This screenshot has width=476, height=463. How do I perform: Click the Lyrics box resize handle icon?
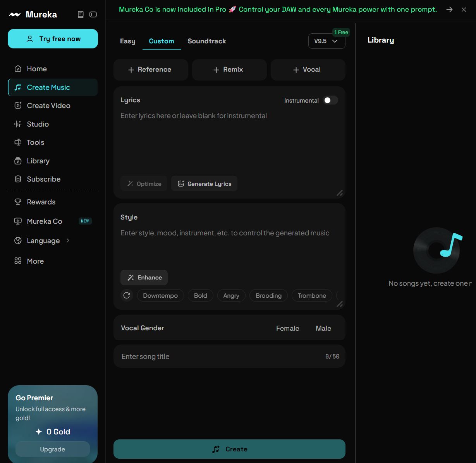click(x=340, y=193)
